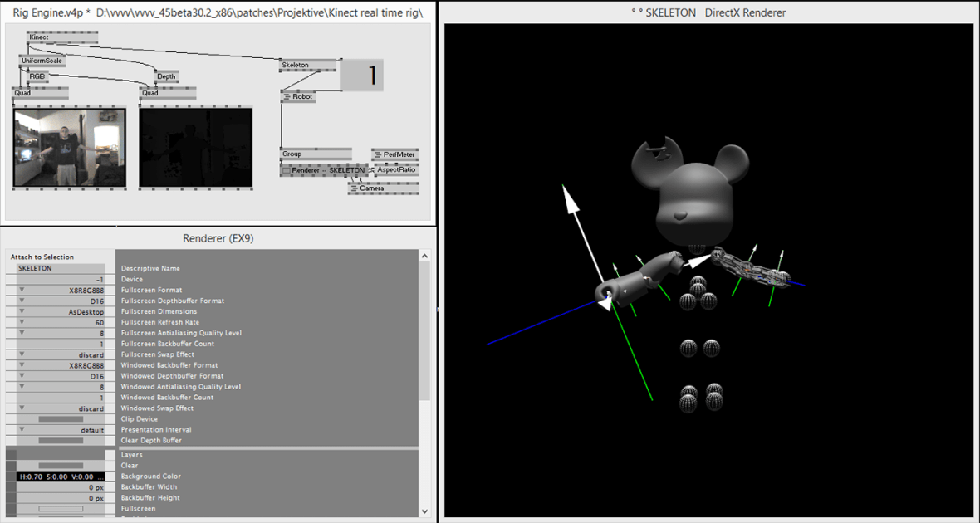Click the module icon on the Robot node
The image size is (980, 523).
pyautogui.click(x=287, y=97)
